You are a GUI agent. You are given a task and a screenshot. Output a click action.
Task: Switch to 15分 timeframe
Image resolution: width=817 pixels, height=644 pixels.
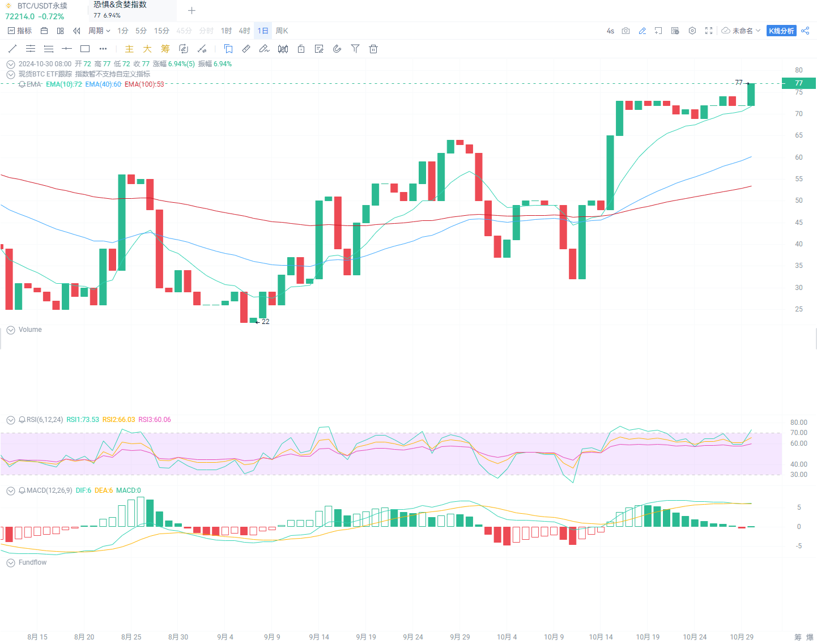coord(161,31)
